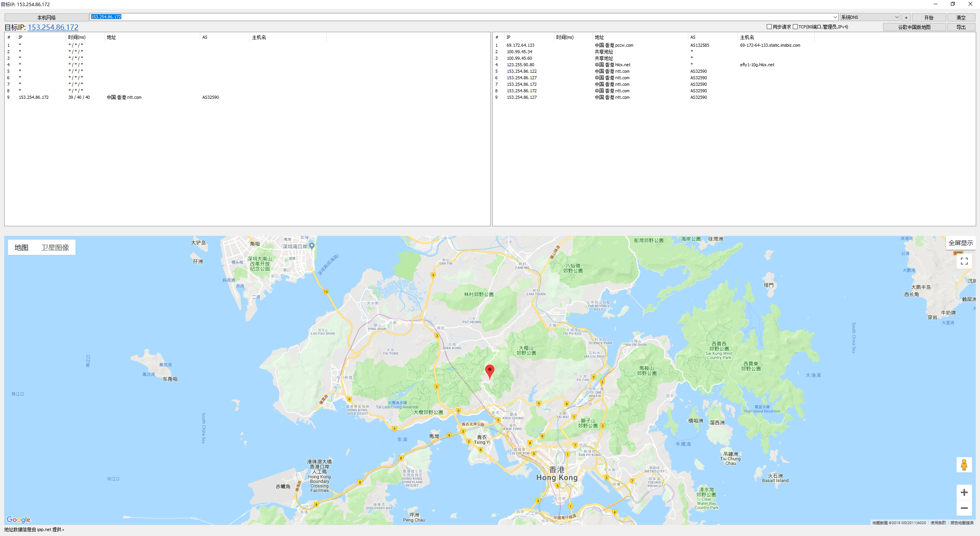
Task: Zoom out with the map minus button
Action: [x=964, y=508]
